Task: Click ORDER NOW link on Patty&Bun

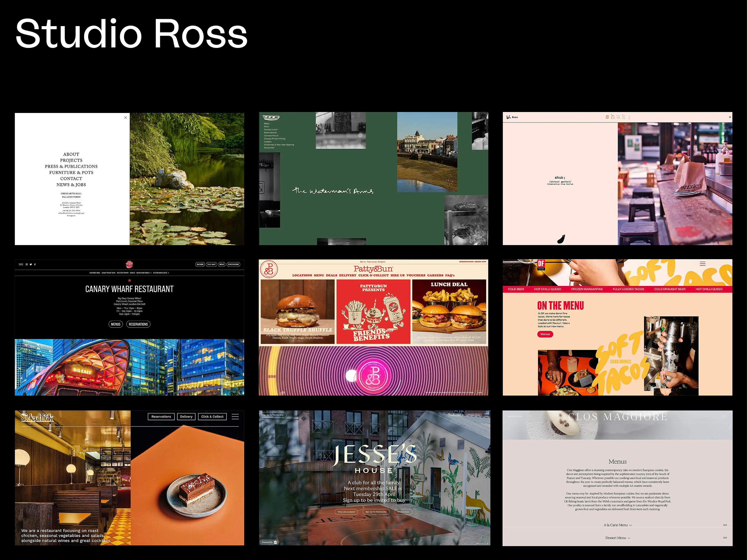Action: [x=480, y=262]
